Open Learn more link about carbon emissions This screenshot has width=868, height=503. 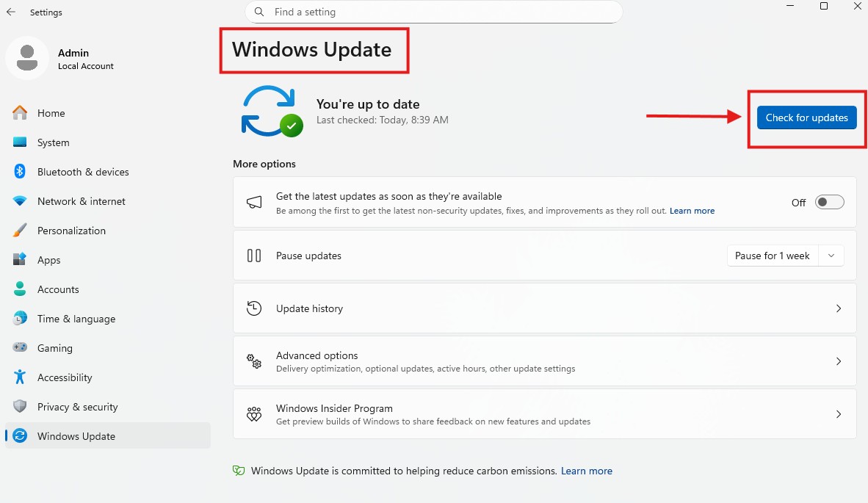[x=586, y=471]
